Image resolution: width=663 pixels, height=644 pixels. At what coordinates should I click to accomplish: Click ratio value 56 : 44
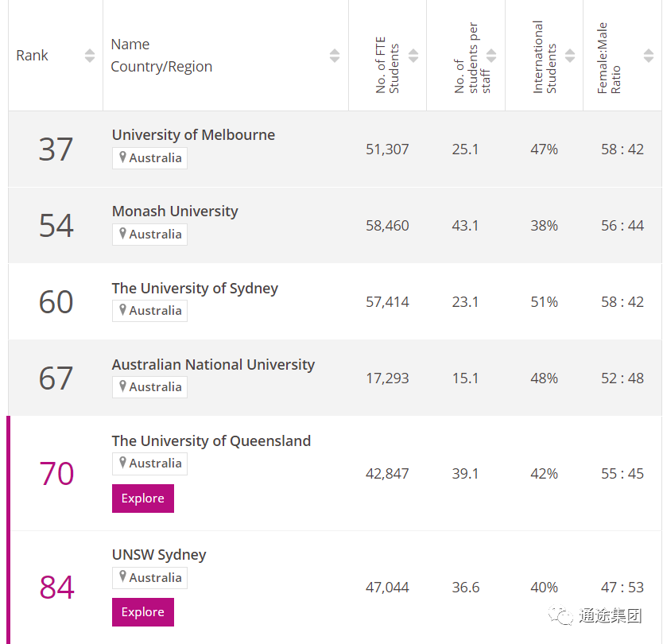coord(622,225)
